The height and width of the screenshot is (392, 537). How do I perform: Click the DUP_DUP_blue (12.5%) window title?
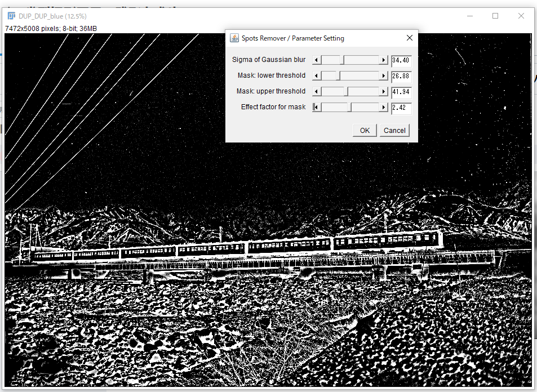click(52, 16)
